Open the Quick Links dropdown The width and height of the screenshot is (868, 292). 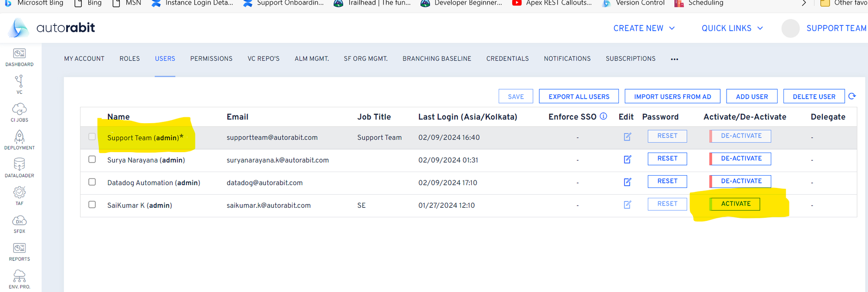click(732, 28)
